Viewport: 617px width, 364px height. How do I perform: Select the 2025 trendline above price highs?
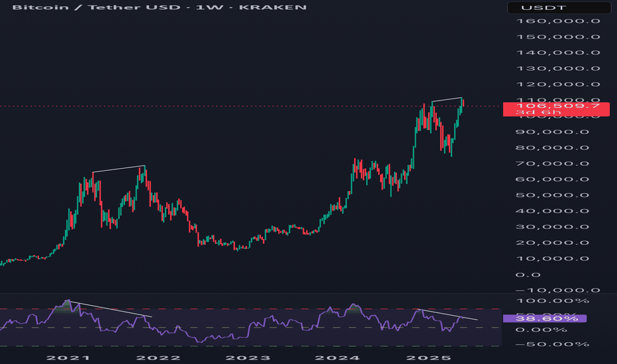tap(447, 99)
